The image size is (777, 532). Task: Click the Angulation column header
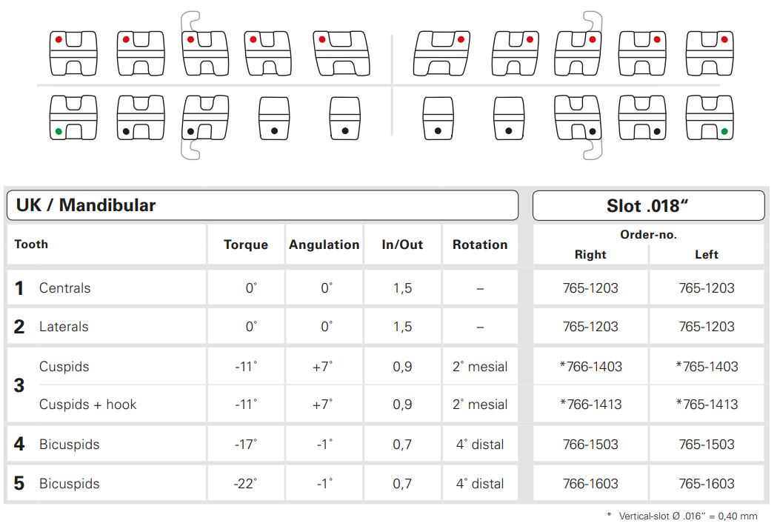(x=324, y=245)
